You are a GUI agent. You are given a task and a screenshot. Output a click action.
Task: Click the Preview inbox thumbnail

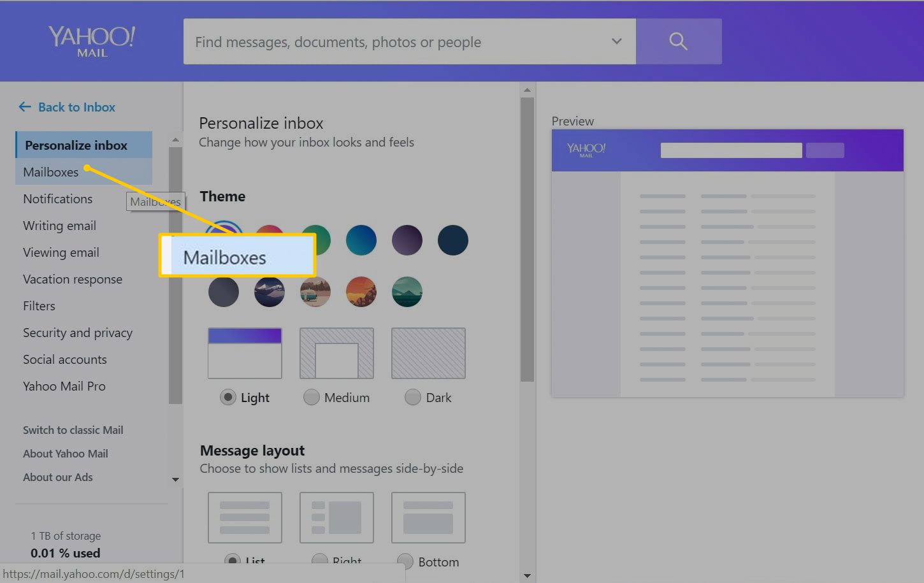tap(728, 263)
